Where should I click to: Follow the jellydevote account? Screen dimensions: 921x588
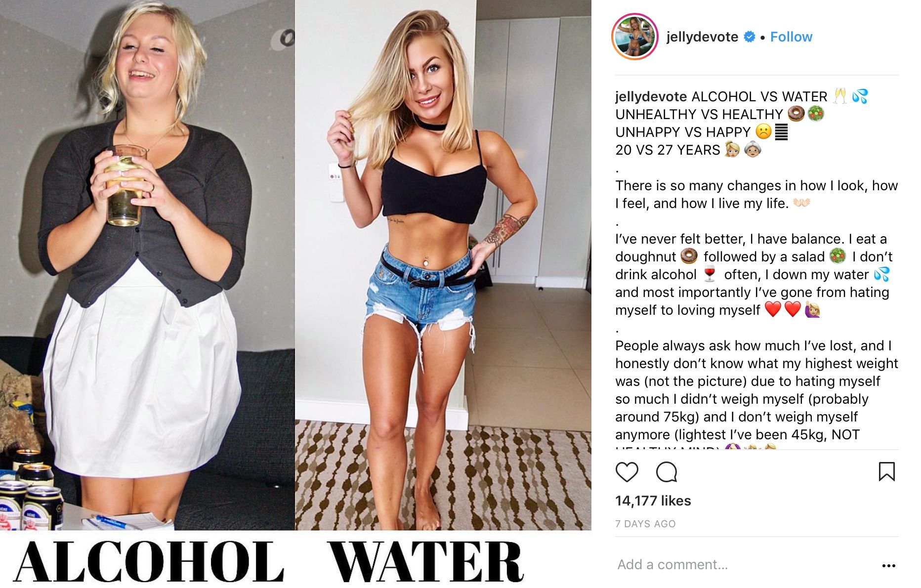tap(791, 37)
